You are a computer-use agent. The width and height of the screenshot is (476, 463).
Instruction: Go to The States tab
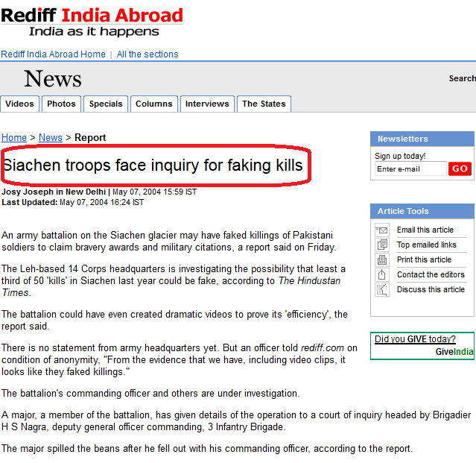264,104
